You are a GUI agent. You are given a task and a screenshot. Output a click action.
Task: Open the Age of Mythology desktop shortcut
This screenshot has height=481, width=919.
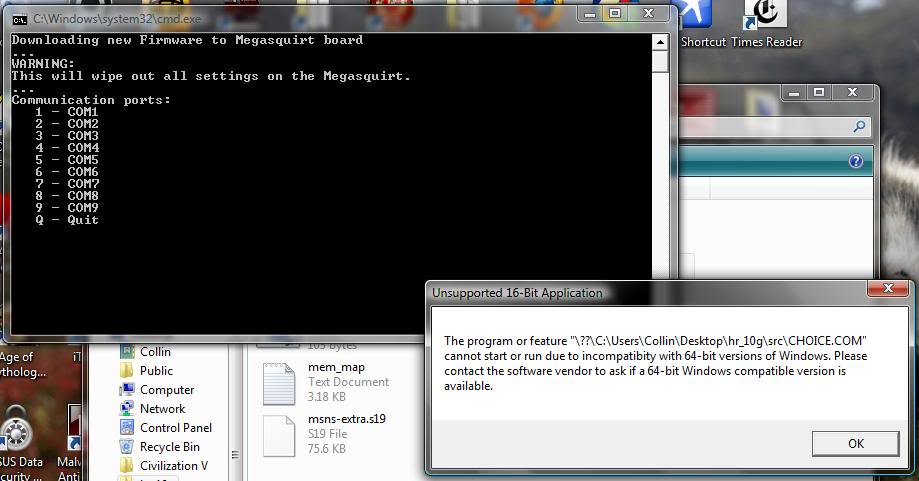click(22, 364)
